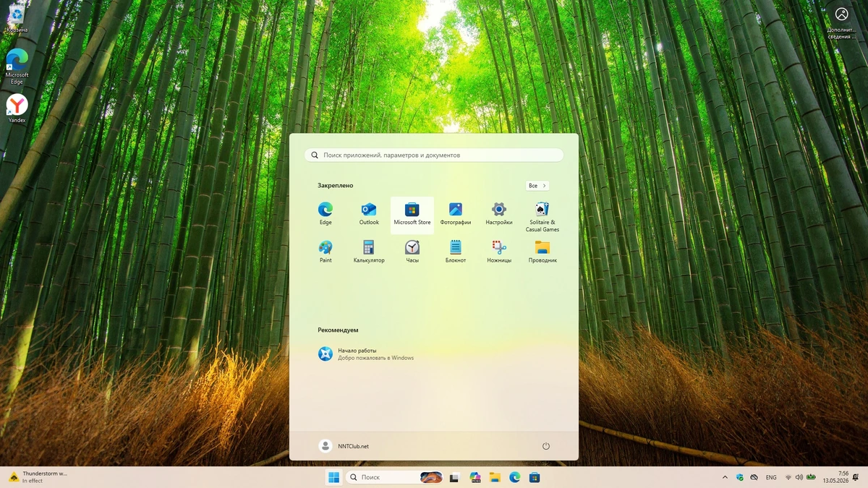
Task: Open the Часы app
Action: click(x=412, y=252)
